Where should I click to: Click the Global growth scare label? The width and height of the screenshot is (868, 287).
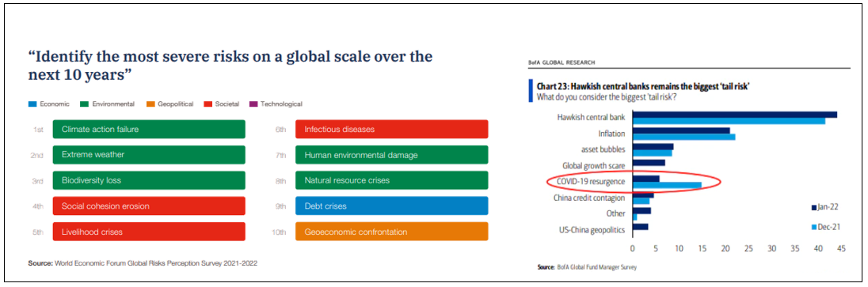coord(595,165)
